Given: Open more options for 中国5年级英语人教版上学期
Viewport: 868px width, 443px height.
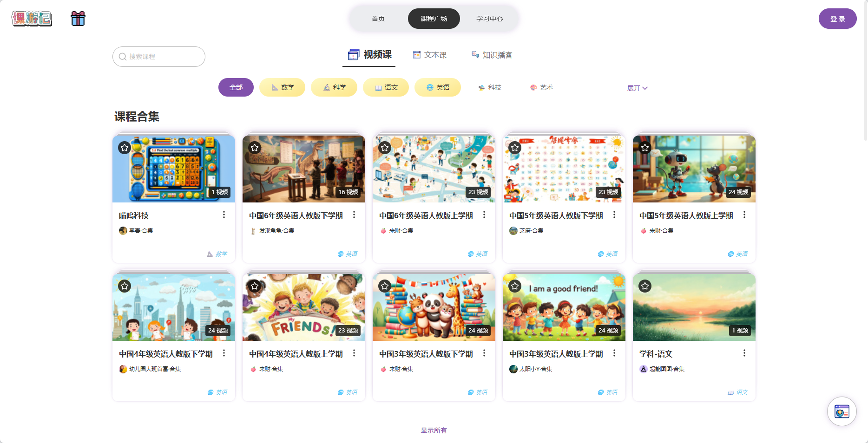Looking at the screenshot, I should (744, 215).
